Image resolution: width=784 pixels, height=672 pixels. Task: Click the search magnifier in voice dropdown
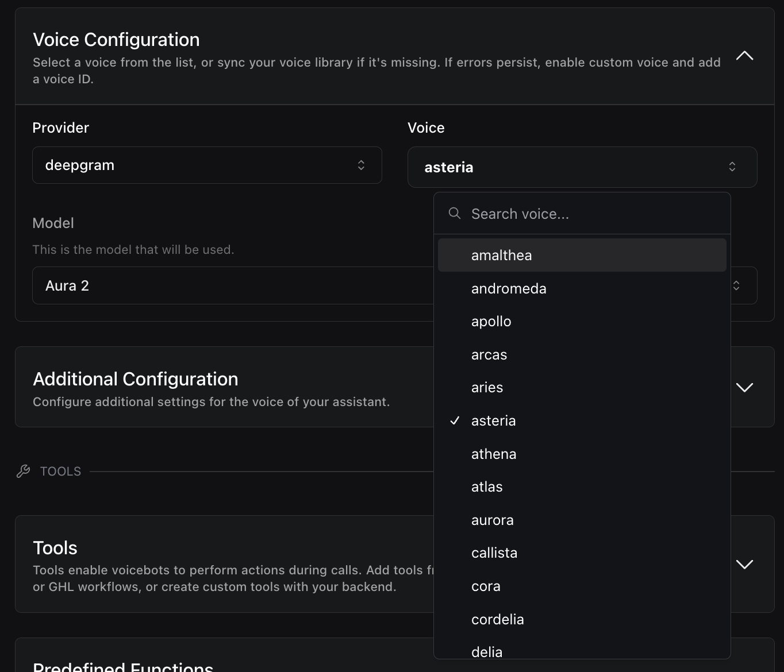(454, 213)
